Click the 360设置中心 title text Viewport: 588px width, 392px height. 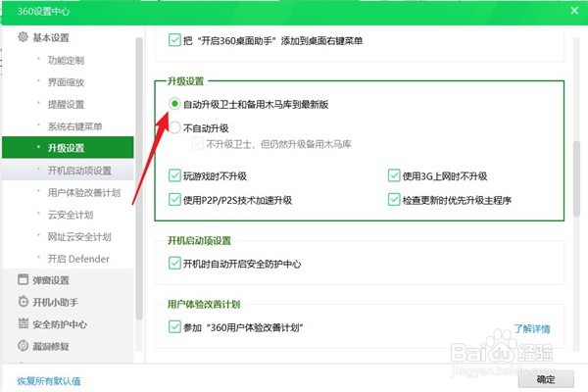pyautogui.click(x=43, y=11)
